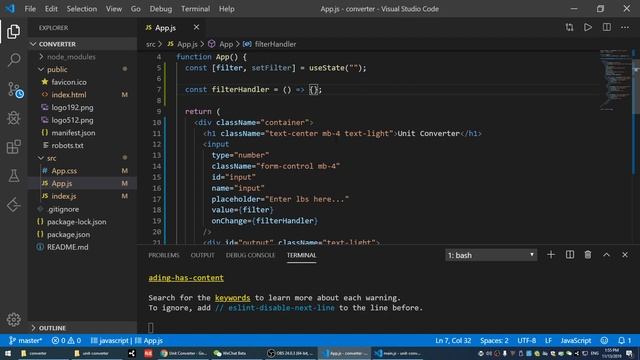Viewport: 640px width, 360px height.
Task: Select the JavaScript language mode
Action: [x=576, y=340]
